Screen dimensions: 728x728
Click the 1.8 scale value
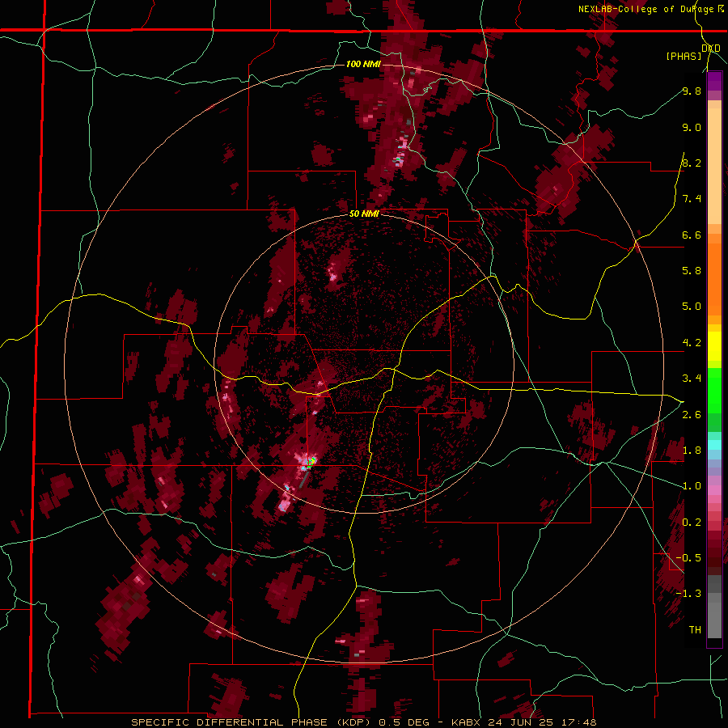(692, 451)
